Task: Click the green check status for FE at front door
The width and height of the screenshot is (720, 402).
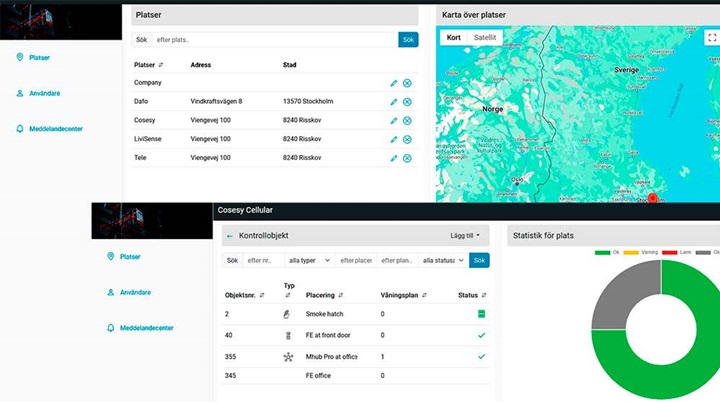Action: (x=481, y=335)
